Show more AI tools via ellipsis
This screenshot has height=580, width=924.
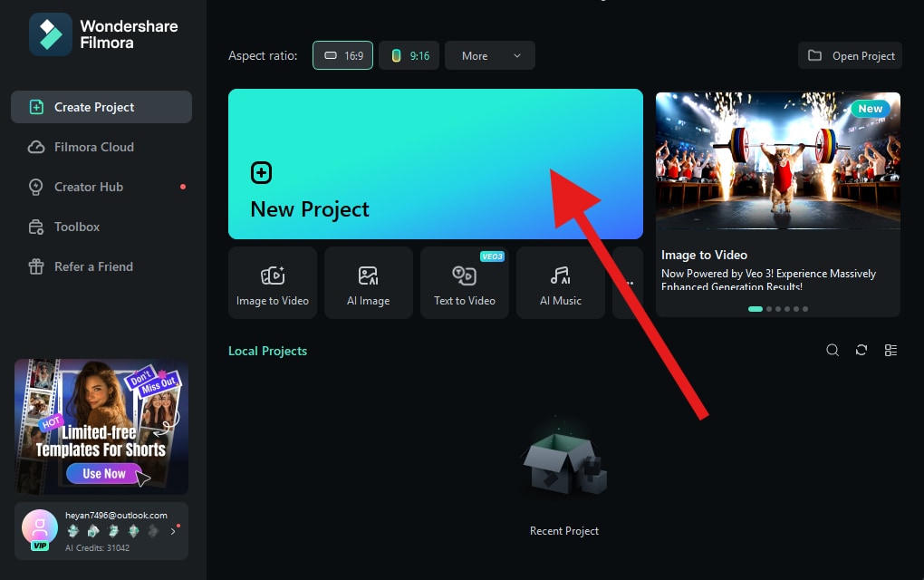coord(628,283)
